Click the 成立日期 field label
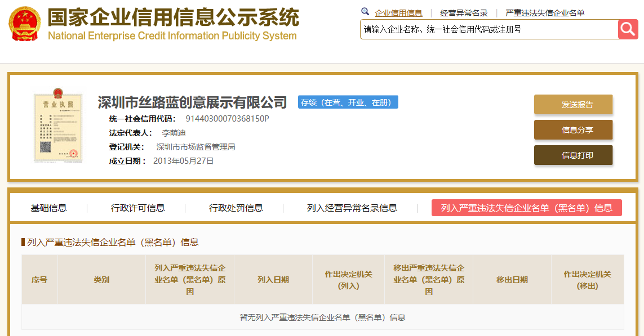The width and height of the screenshot is (644, 336). tap(127, 161)
